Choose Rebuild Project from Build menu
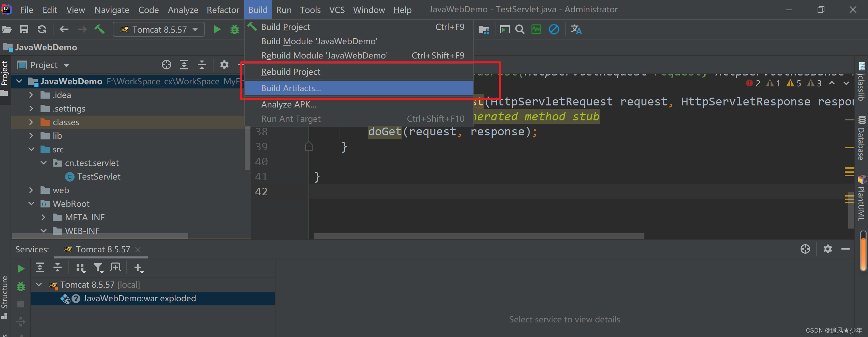Image resolution: width=868 pixels, height=337 pixels. click(359, 72)
